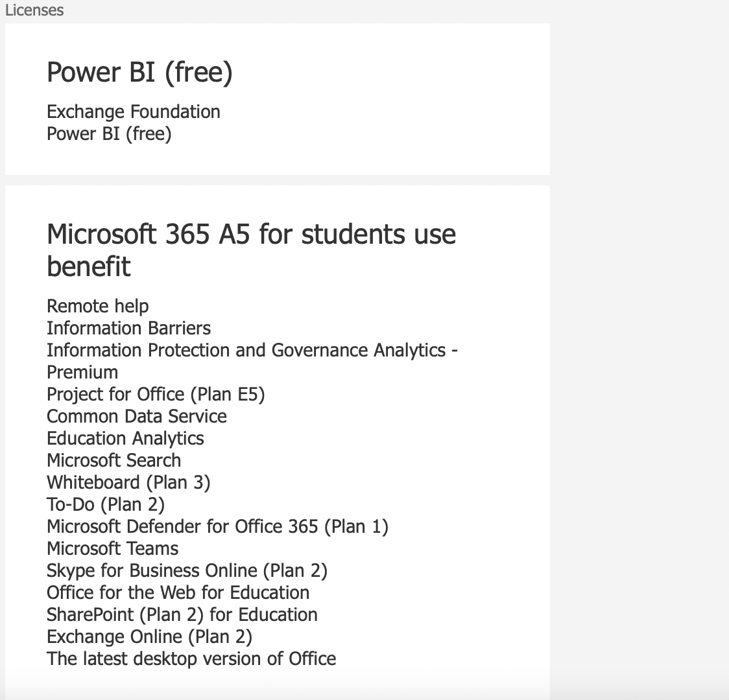Select Microsoft 365 A5 for students heading
The height and width of the screenshot is (700, 729).
(x=251, y=250)
